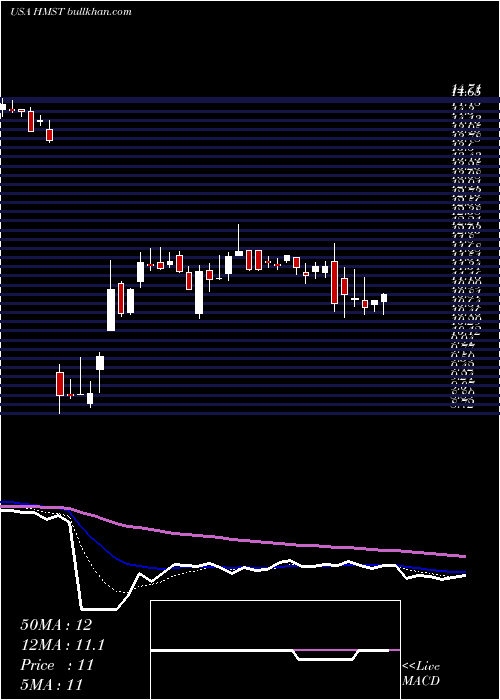The width and height of the screenshot is (500, 700).
Task: Select the '50MA : 12' readout
Action: 56,625
